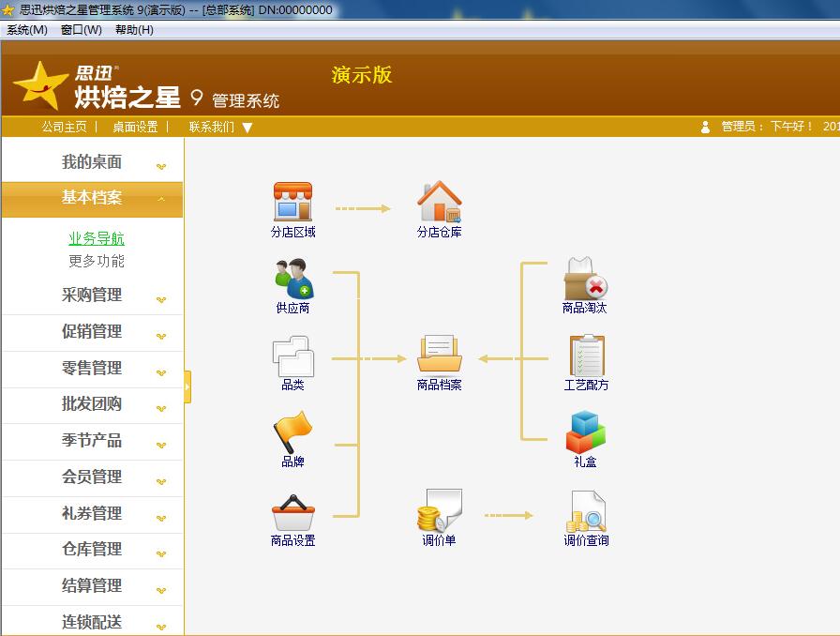Select 会员管理 sidebar item
The width and height of the screenshot is (840, 636).
pyautogui.click(x=92, y=477)
